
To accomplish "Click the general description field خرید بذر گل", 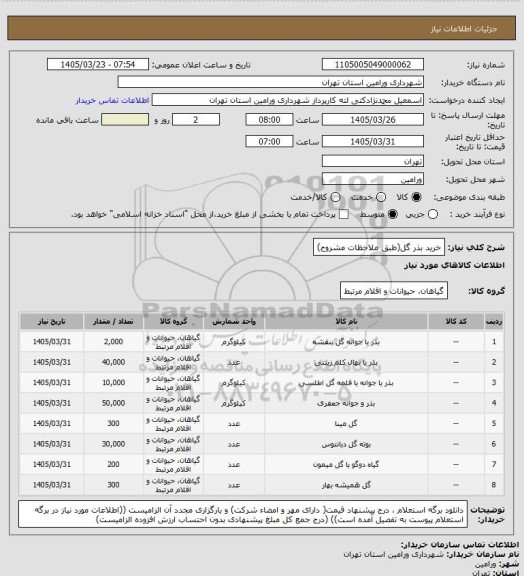I will [x=379, y=248].
